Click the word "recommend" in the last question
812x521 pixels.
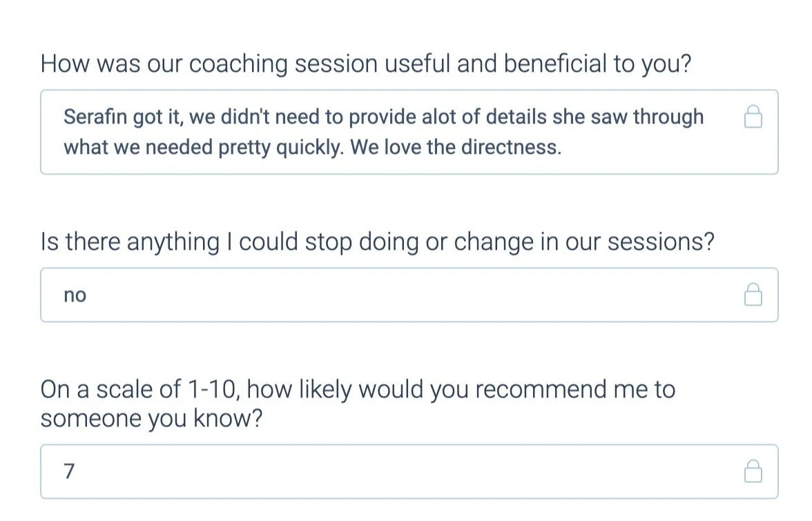(541, 389)
